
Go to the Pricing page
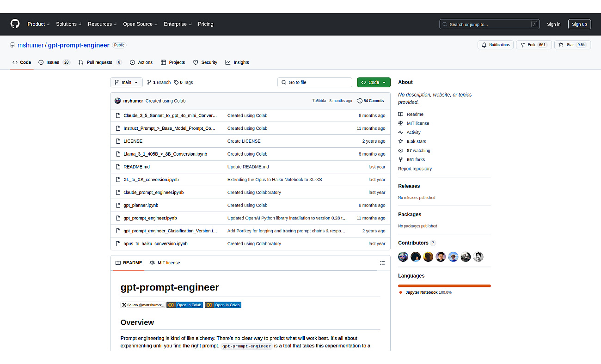point(206,24)
